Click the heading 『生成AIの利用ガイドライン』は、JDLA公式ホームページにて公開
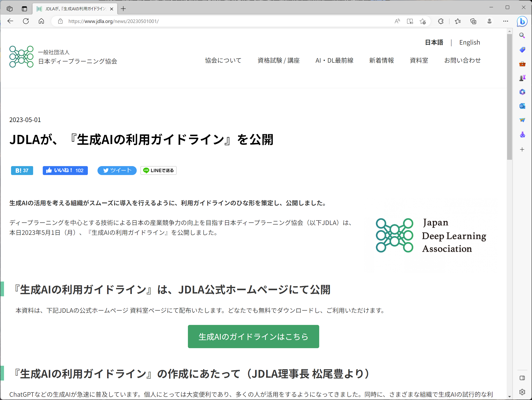This screenshot has height=400, width=532. click(x=172, y=290)
